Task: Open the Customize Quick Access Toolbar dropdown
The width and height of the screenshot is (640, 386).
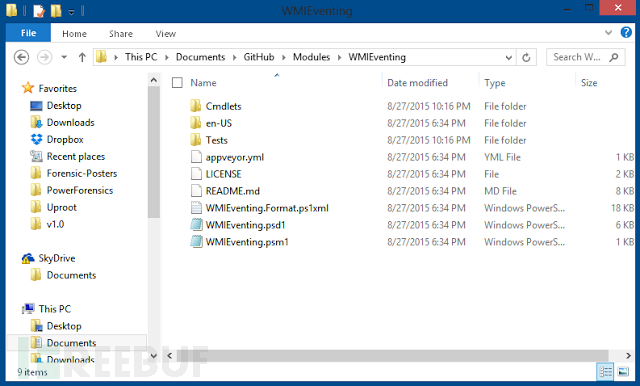Action: click(x=71, y=12)
